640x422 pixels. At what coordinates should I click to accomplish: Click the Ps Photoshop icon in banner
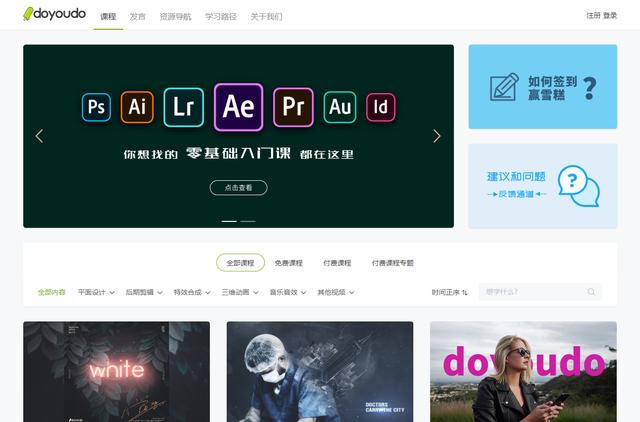coord(96,107)
